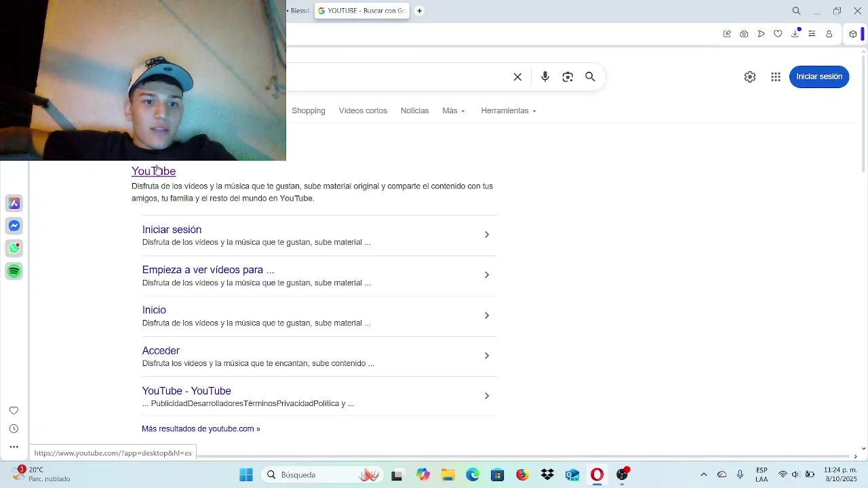Open sidebar three-dots more menu

[x=14, y=447]
